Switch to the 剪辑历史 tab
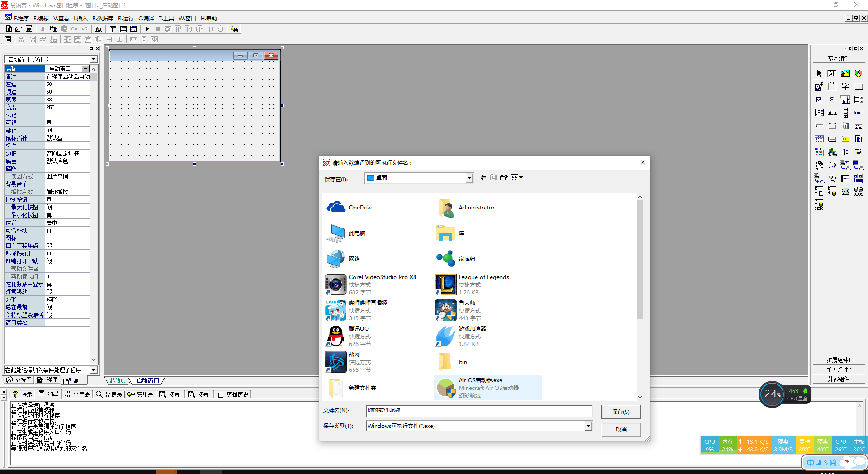 [x=233, y=394]
